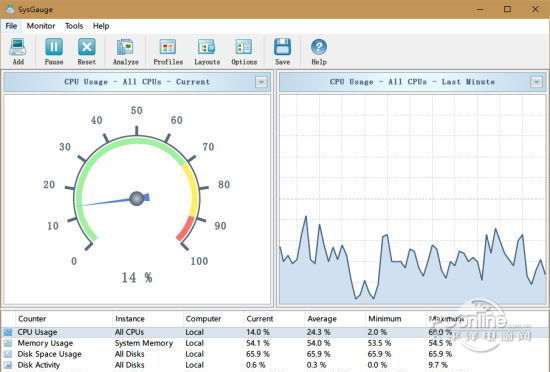The image size is (550, 372).
Task: Select the CPU Usage counter row
Action: [x=275, y=332]
